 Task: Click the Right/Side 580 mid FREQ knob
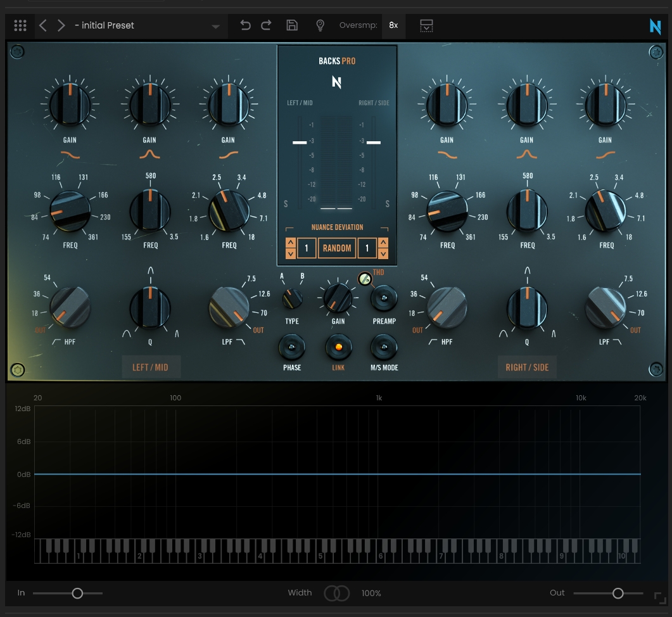coord(527,212)
